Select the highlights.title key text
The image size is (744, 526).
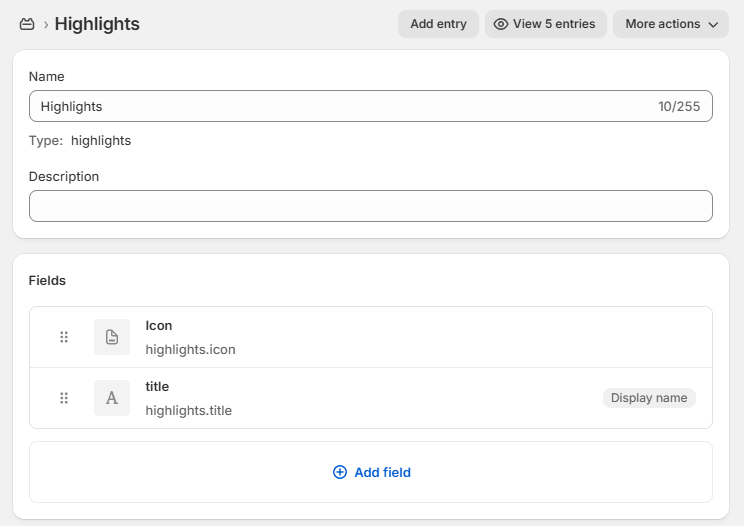188,410
